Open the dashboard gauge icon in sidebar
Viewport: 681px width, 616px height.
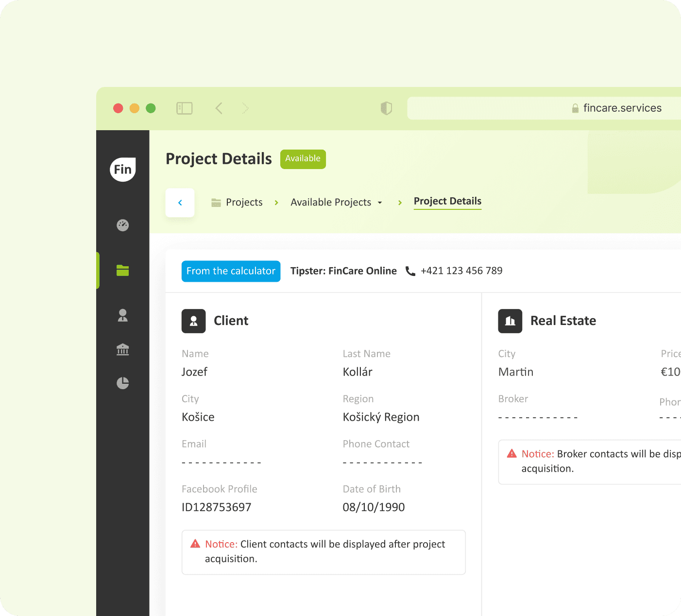[x=123, y=225]
